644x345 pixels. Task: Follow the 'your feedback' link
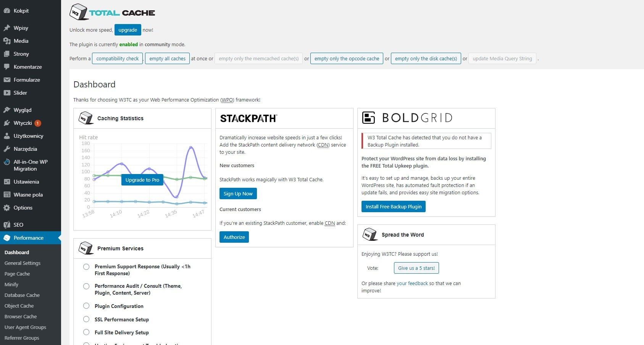tap(412, 283)
